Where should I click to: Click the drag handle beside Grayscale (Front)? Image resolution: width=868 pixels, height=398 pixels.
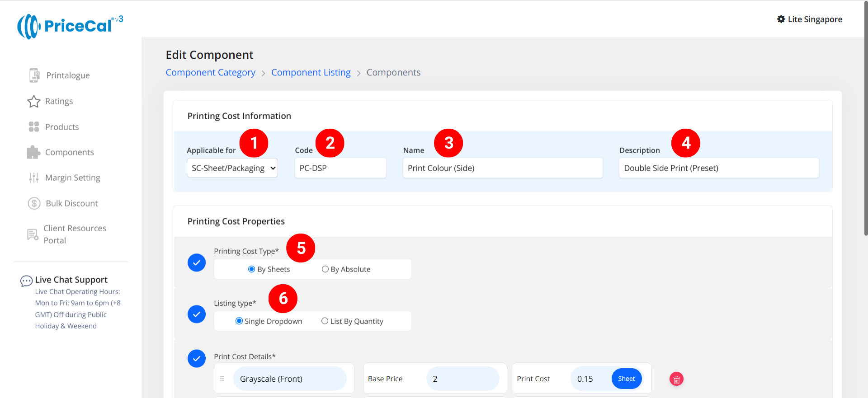(x=222, y=379)
